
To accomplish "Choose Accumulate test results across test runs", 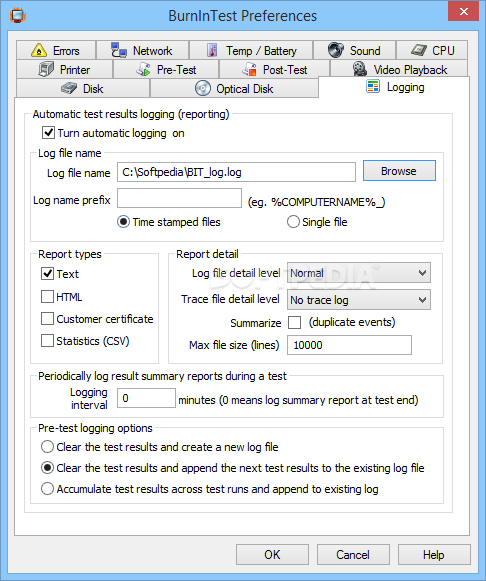I will pyautogui.click(x=47, y=489).
